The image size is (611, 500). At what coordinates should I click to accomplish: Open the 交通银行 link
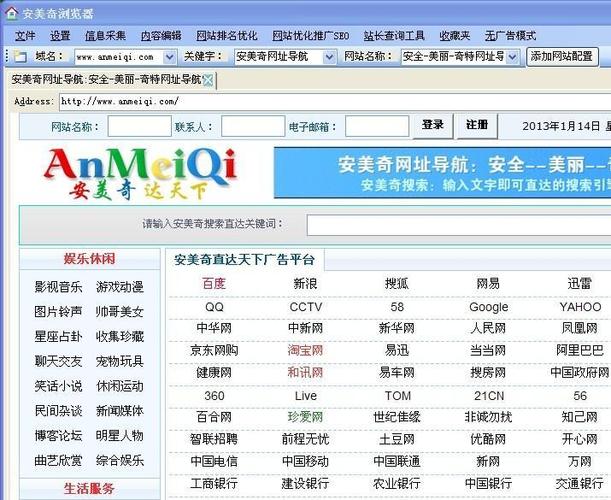pyautogui.click(x=579, y=484)
